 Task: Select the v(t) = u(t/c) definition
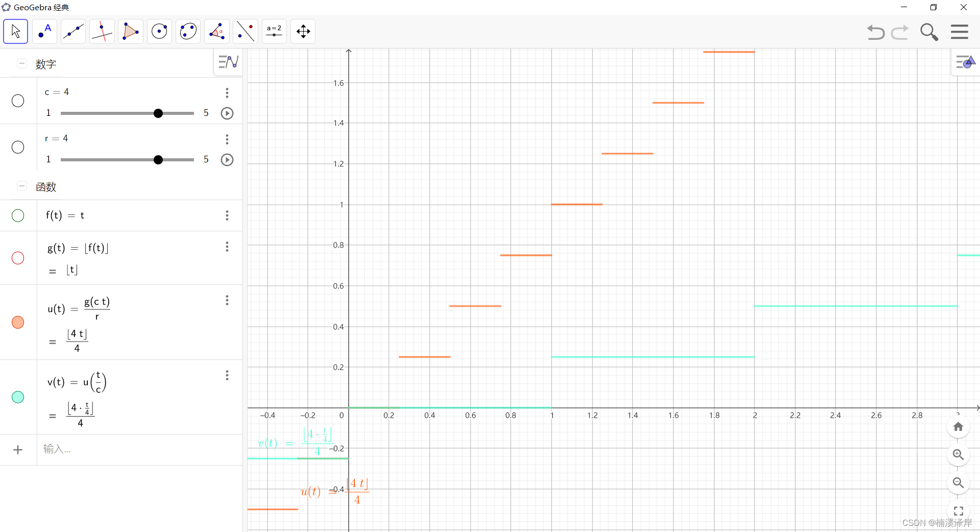point(77,382)
